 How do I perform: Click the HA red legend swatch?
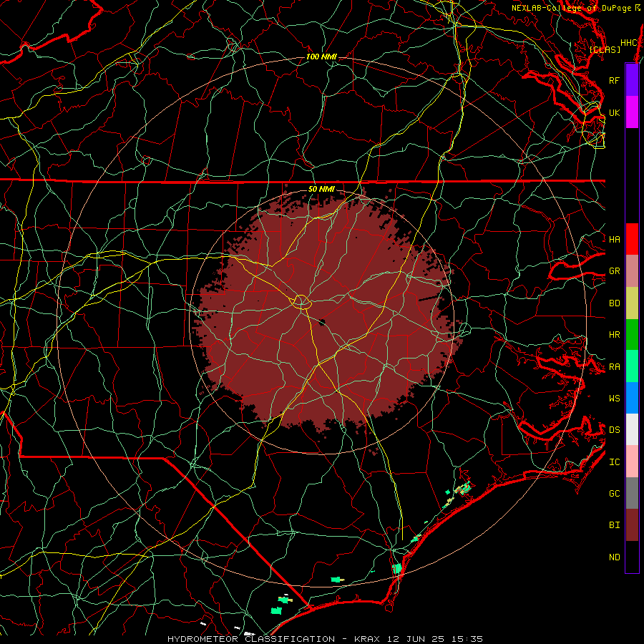click(x=632, y=239)
